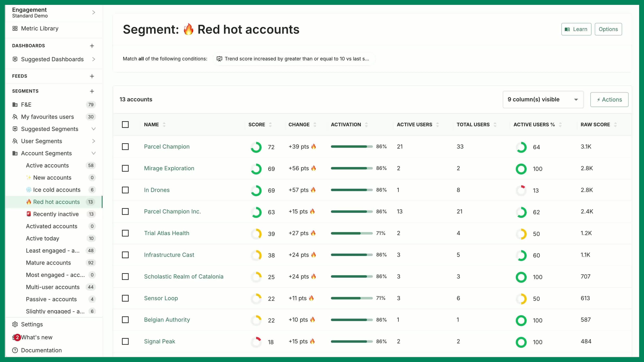Click the Settings gear icon
644x362 pixels.
coord(15,324)
